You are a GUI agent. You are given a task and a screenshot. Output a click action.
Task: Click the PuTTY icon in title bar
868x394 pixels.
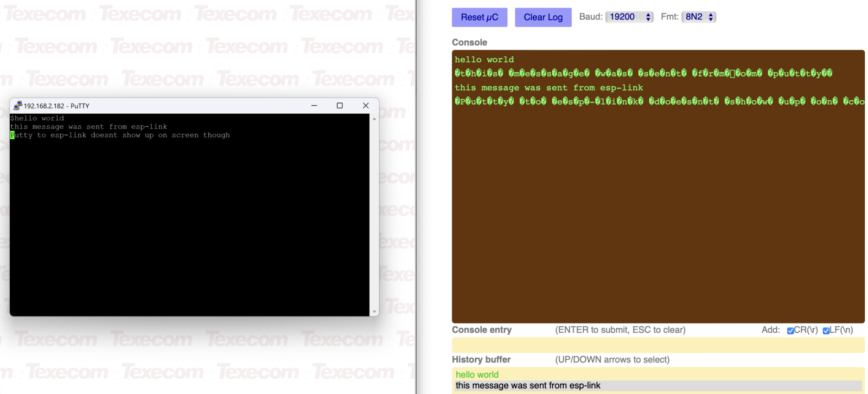click(x=18, y=106)
